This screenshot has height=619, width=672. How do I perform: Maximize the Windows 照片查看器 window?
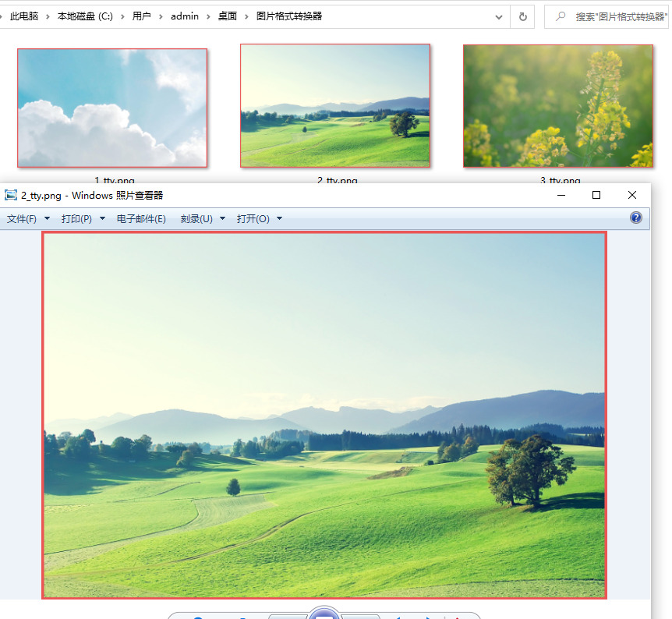tap(596, 195)
